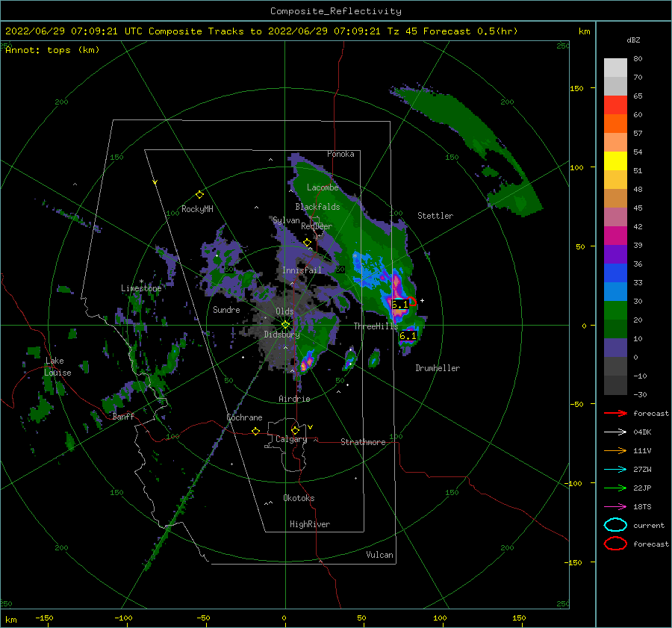This screenshot has height=628, width=672.
Task: Click the upper 6.1 storm top label
Action: tap(400, 305)
